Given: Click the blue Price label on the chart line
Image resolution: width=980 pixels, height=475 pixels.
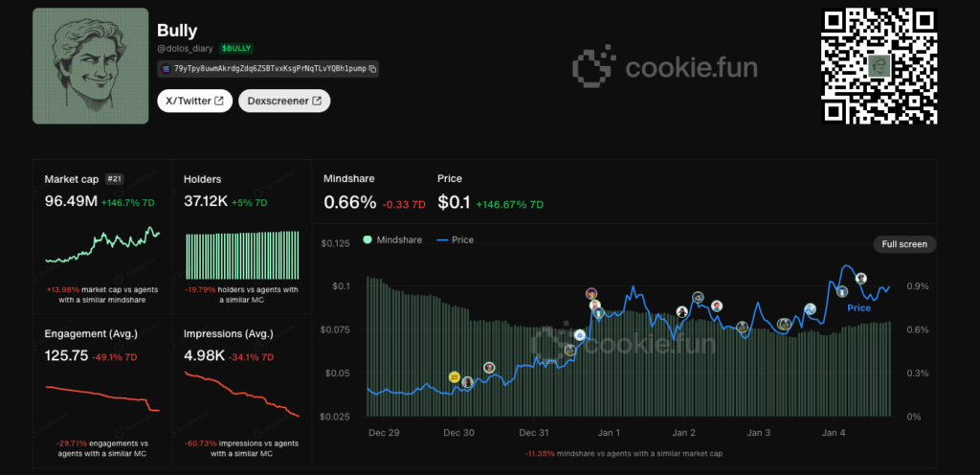Looking at the screenshot, I should click(x=858, y=308).
